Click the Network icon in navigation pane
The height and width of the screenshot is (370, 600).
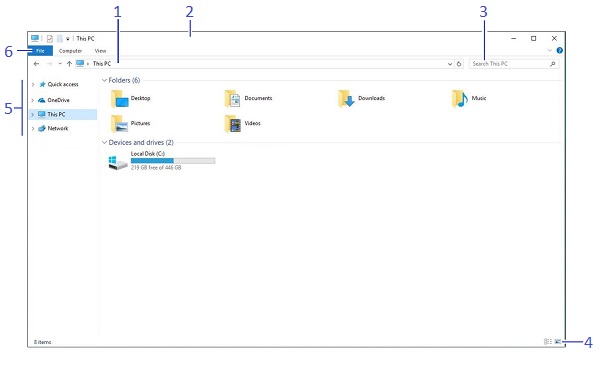42,129
